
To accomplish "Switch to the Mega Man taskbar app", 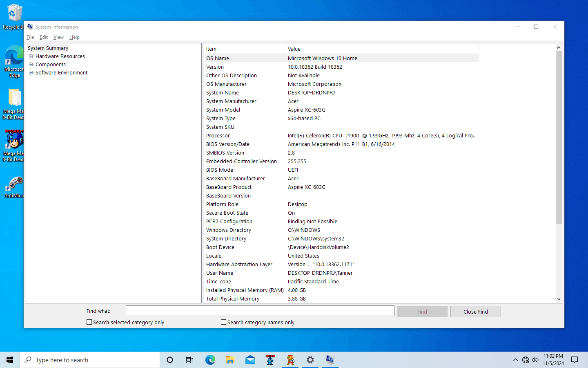I will tap(270, 360).
